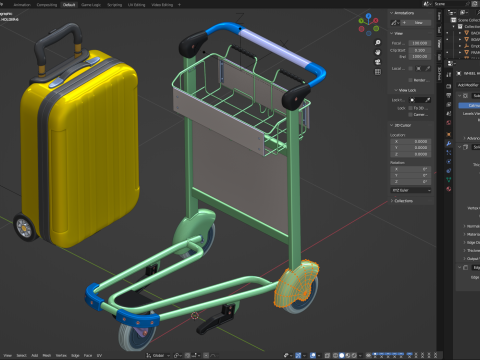Viewport: 480px width, 360px height.
Task: Toggle visibility of fourth outliner object row
Action: pos(447,52)
